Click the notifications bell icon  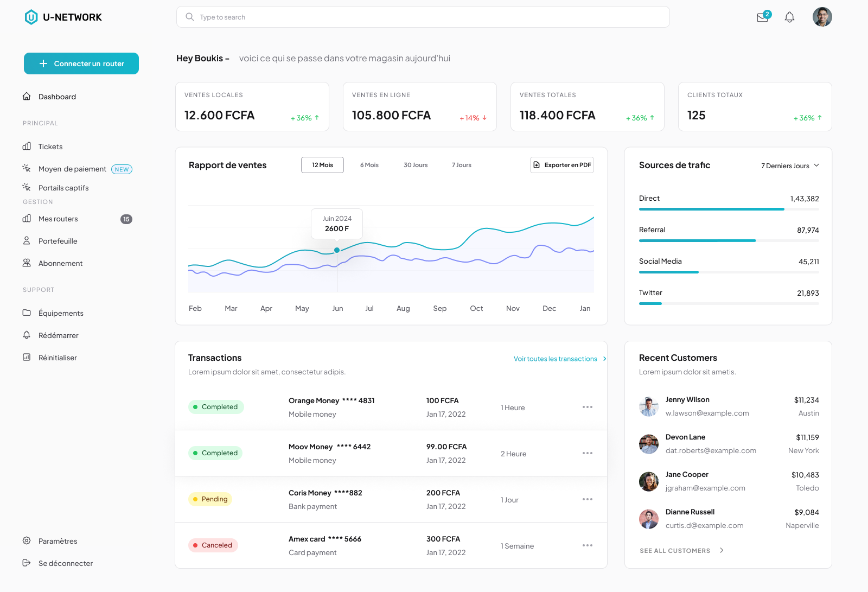789,17
